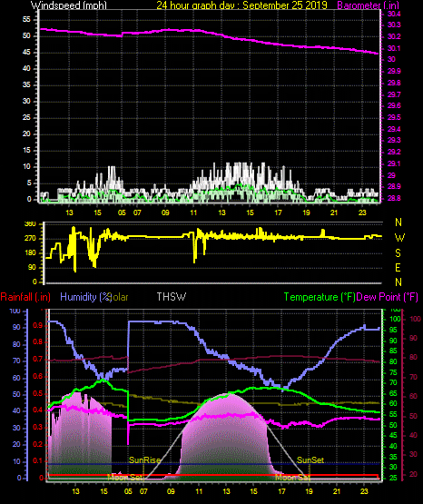Click the 30.4 value on barometer axis

click(394, 14)
